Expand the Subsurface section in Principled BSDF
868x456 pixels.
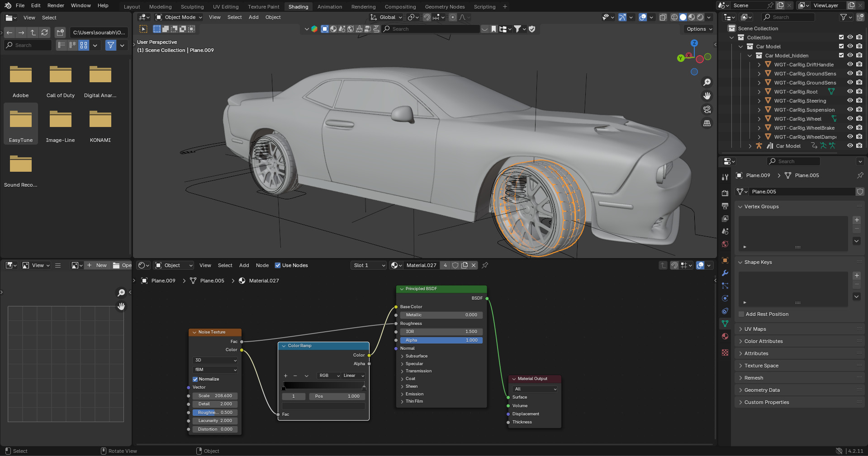(416, 356)
